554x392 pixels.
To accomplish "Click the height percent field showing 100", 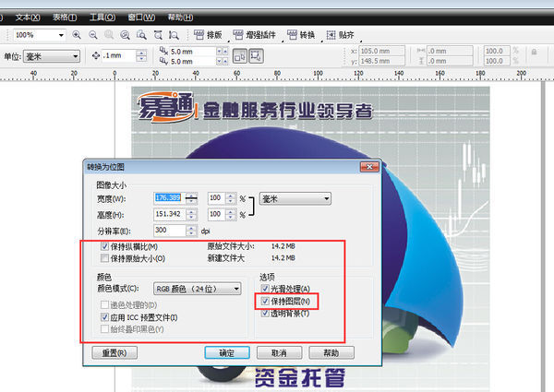I will (x=217, y=214).
